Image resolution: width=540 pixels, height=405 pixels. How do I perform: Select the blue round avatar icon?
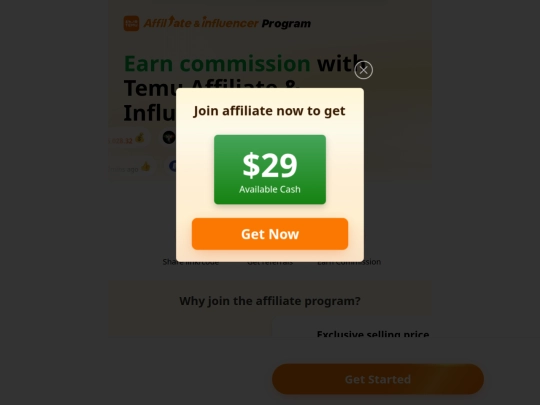point(173,166)
